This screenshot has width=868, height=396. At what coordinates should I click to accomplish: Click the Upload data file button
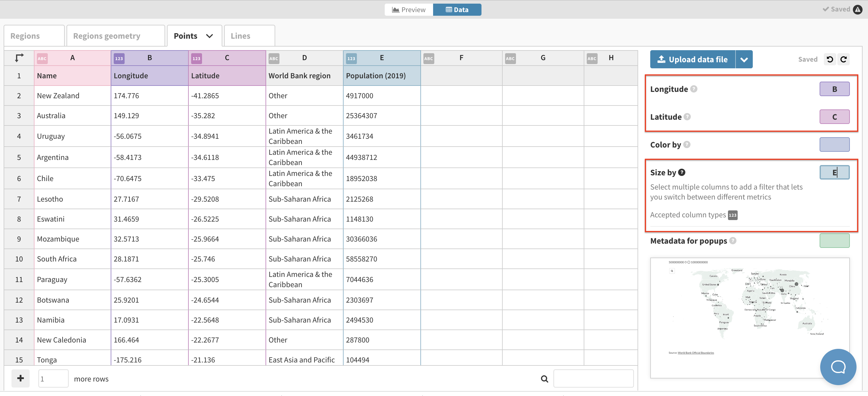(x=693, y=59)
